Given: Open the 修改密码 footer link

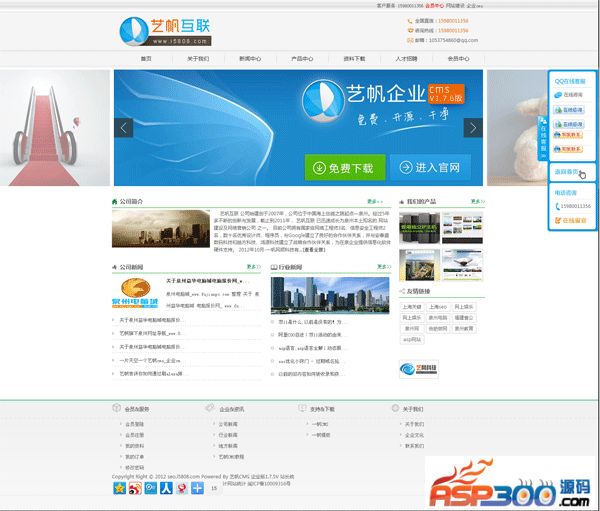Looking at the screenshot, I should point(134,468).
